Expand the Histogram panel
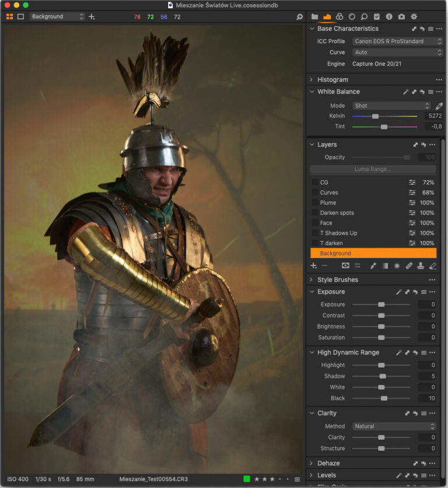This screenshot has width=448, height=488. [311, 79]
